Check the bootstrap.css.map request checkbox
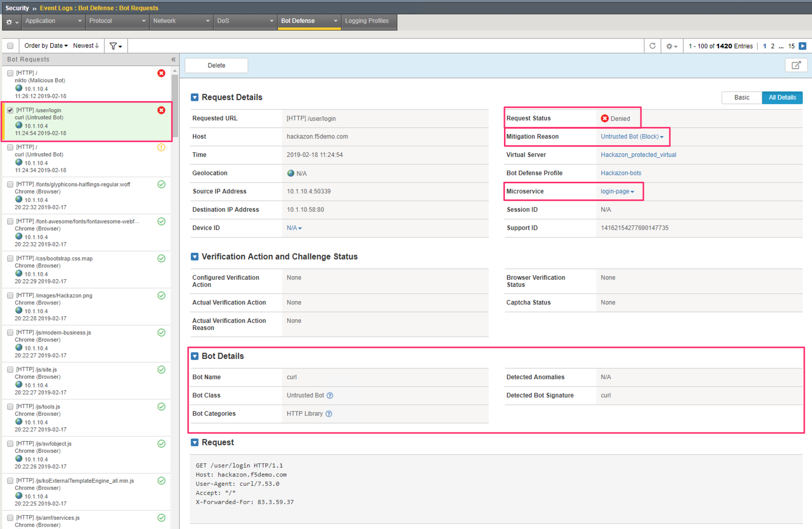The width and height of the screenshot is (812, 529). coord(10,258)
